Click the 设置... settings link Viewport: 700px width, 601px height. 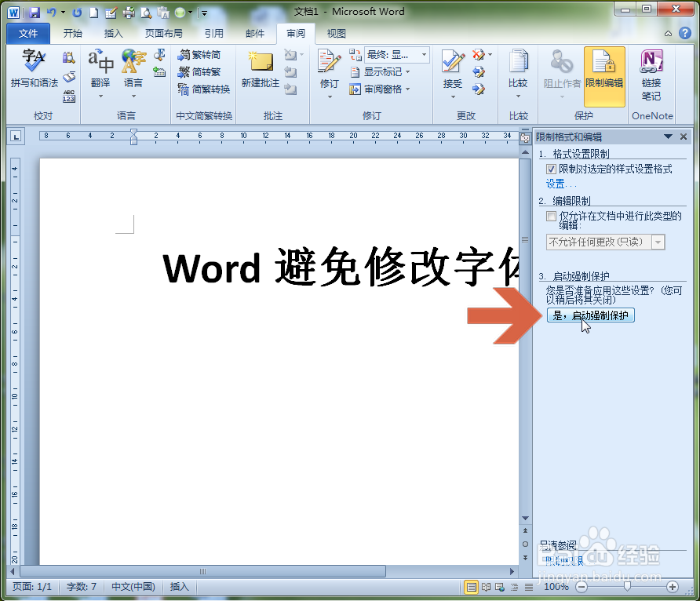click(x=561, y=184)
